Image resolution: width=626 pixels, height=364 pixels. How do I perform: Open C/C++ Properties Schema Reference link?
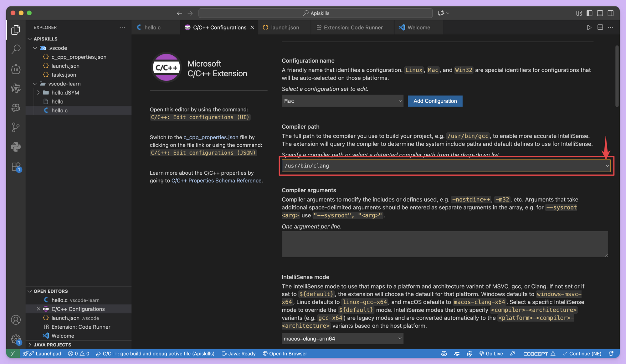click(216, 181)
